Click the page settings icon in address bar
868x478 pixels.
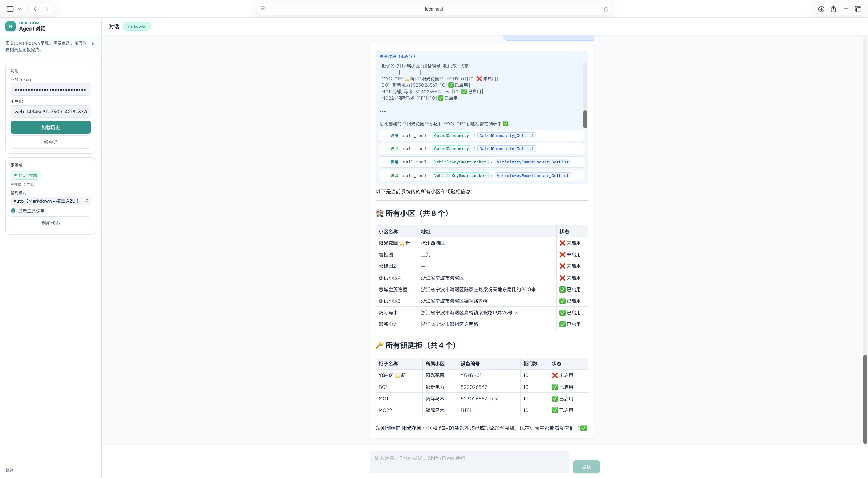point(263,9)
